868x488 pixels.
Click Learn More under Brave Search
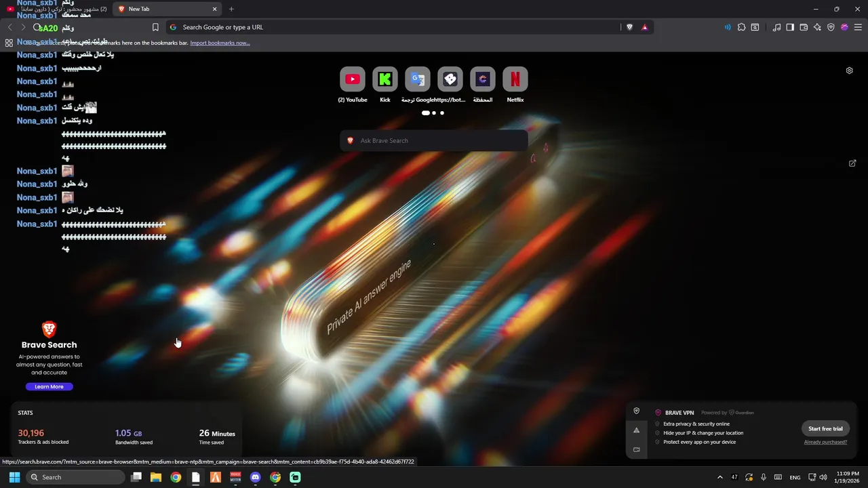[49, 386]
